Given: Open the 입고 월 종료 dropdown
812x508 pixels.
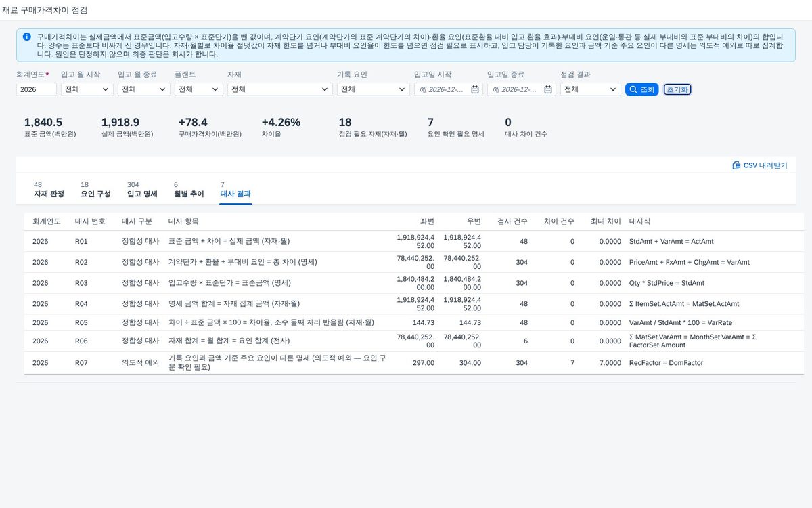Looking at the screenshot, I should [x=144, y=89].
